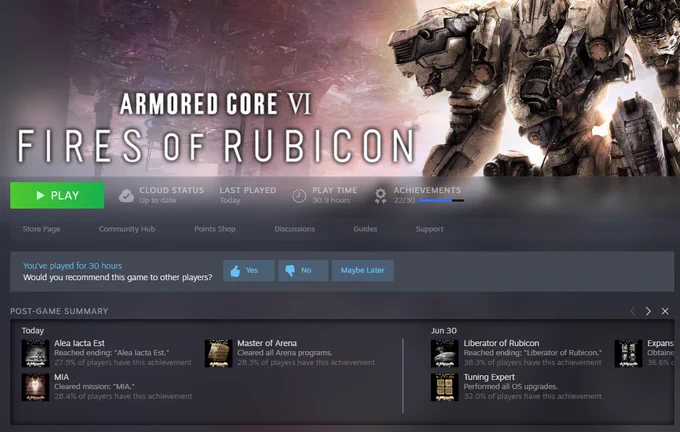Open Liberator of Rubicon achievement icon

[x=445, y=353]
